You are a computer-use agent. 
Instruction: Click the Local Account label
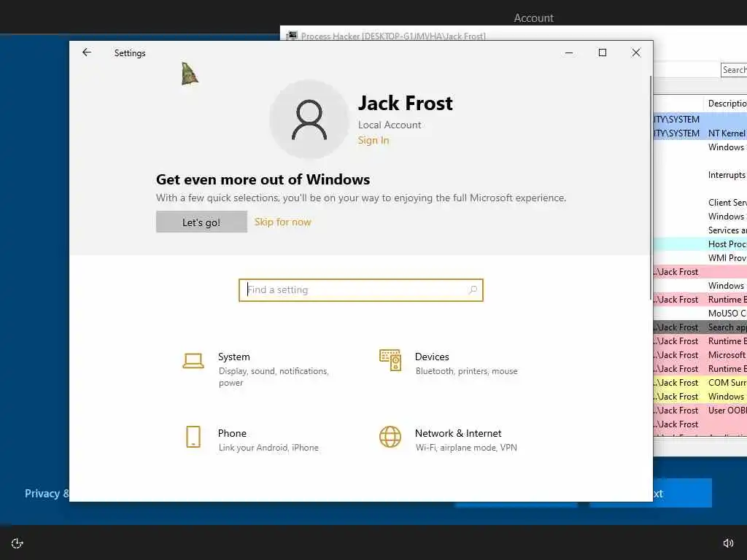pos(390,125)
